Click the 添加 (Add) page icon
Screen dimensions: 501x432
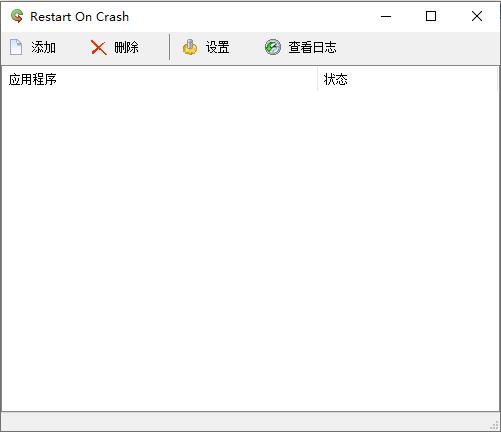[16, 47]
